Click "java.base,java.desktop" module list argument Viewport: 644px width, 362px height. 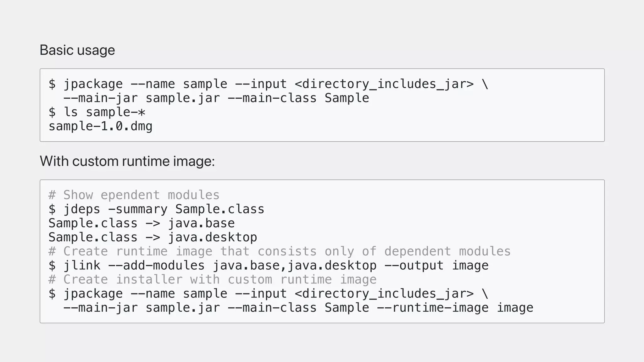click(x=295, y=266)
